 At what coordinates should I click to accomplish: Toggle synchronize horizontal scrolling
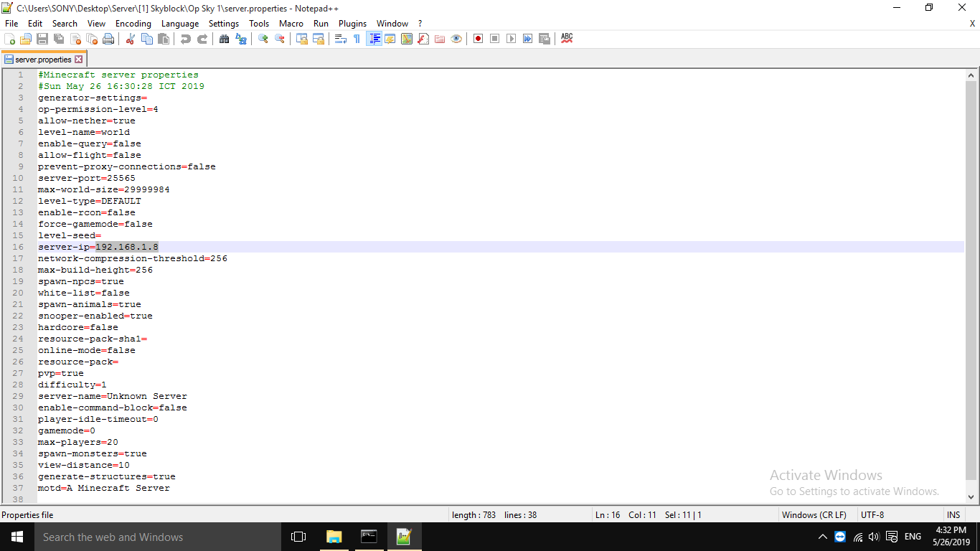pos(319,39)
